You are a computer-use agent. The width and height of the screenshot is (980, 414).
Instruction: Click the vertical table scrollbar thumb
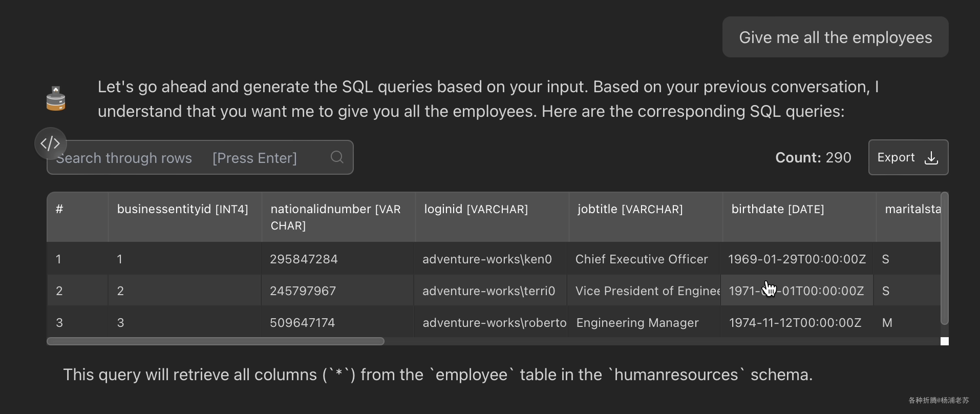tap(945, 258)
